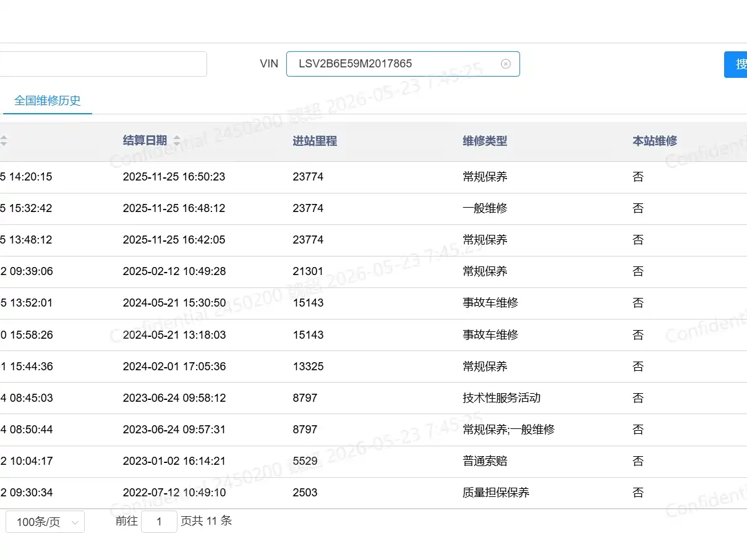Click the page number jump field
This screenshot has height=560, width=747.
(x=159, y=521)
